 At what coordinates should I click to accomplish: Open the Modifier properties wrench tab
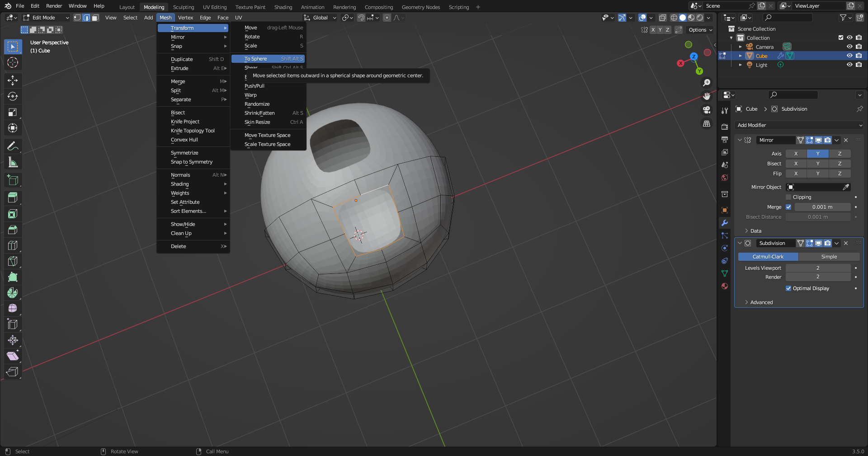[725, 223]
